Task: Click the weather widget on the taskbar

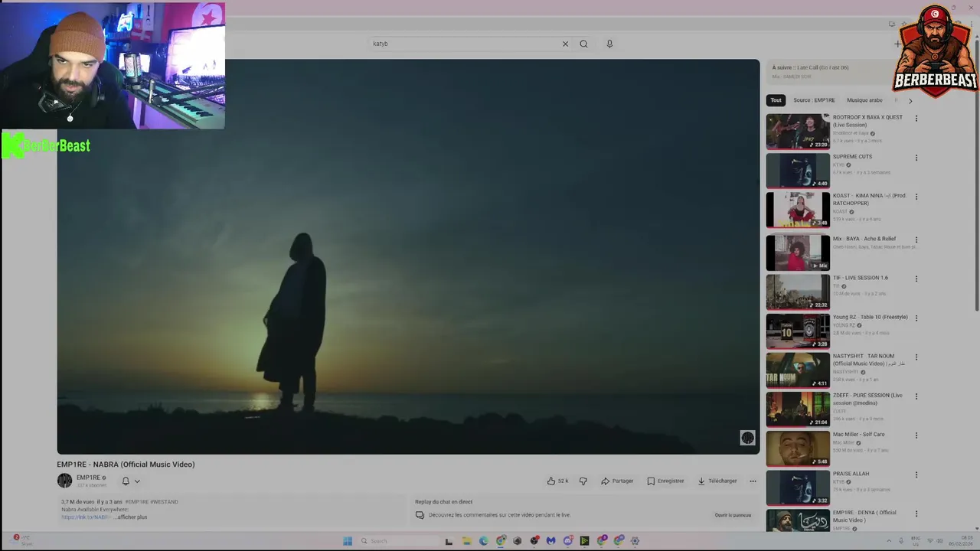Action: click(x=22, y=540)
